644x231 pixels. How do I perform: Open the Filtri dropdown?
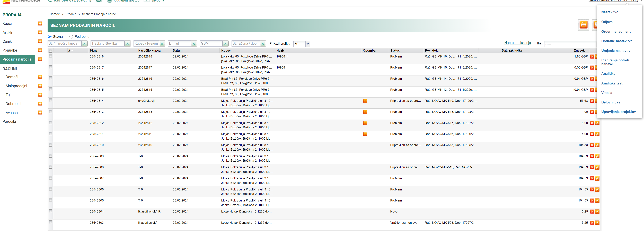[x=570, y=44]
